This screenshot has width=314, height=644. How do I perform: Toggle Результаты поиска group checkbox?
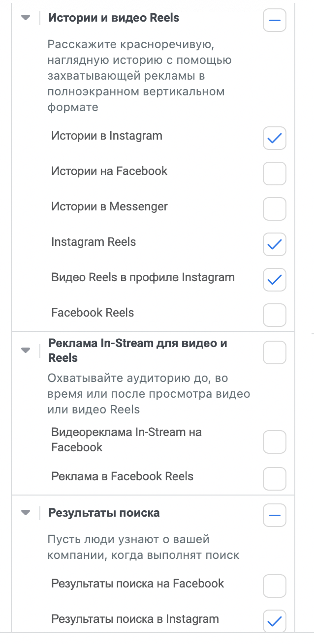274,515
